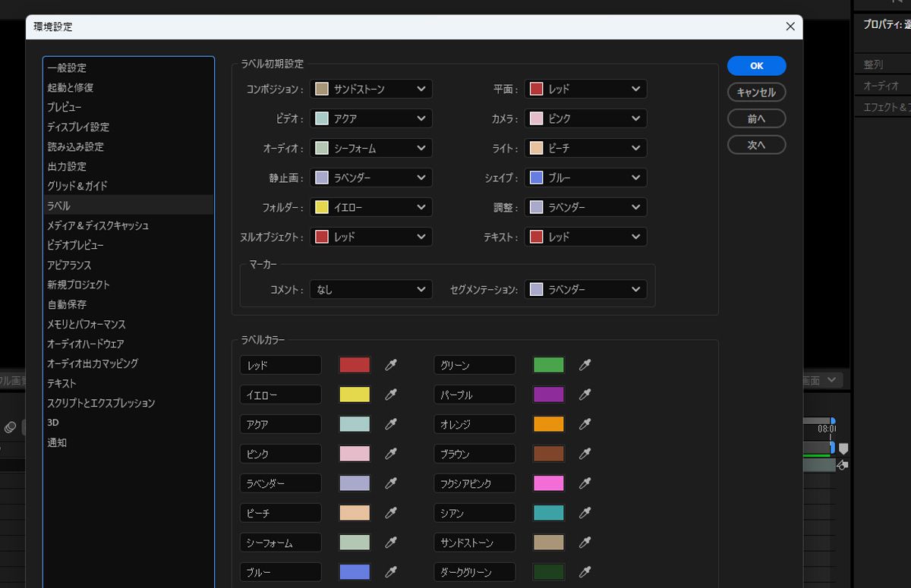This screenshot has height=588, width=911.
Task: Click the eyedropper for the フクシアピンク label color
Action: click(x=585, y=483)
